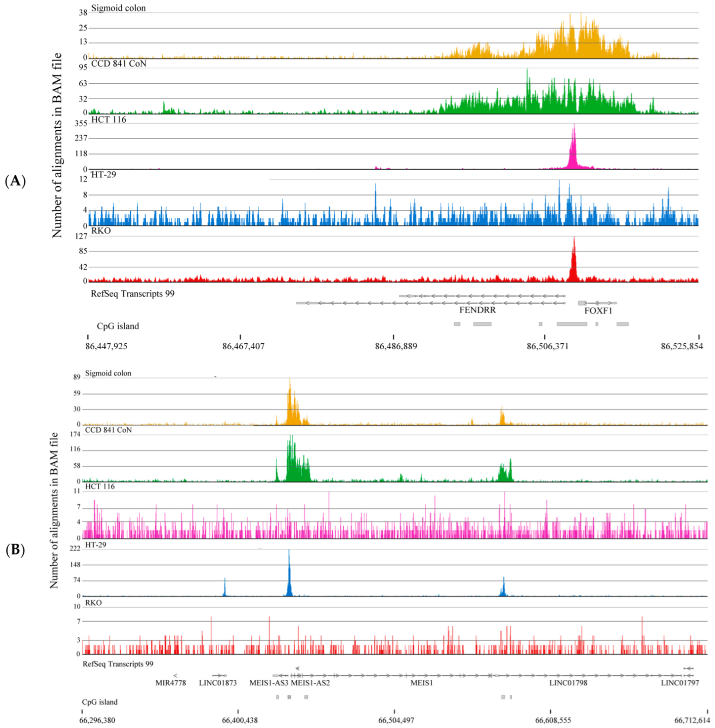Image resolution: width=715 pixels, height=728 pixels.
Task: Click the MIR4778 transcript label
Action: coord(171,683)
